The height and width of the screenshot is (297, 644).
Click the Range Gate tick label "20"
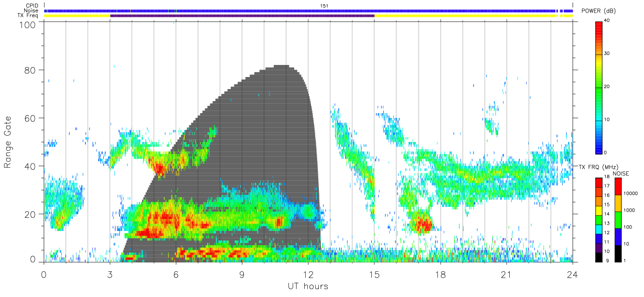click(x=30, y=214)
